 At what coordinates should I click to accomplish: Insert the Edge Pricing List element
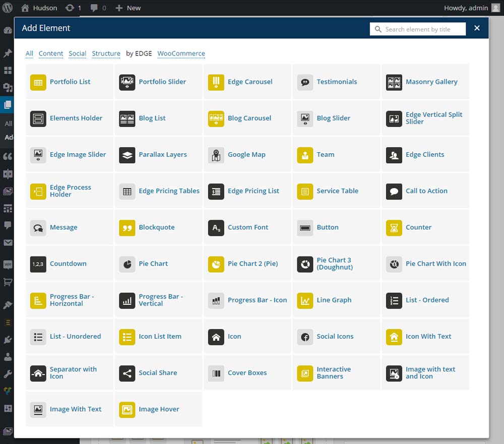(247, 191)
